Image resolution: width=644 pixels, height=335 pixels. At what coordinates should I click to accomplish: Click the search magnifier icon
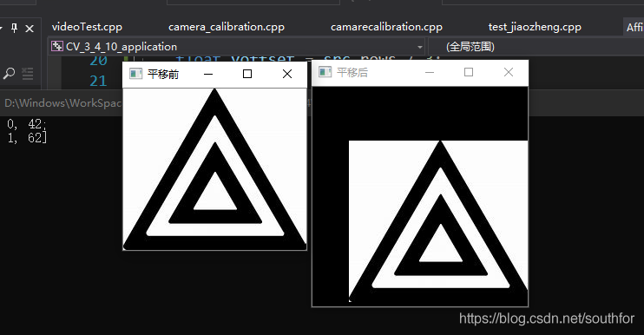click(x=9, y=74)
